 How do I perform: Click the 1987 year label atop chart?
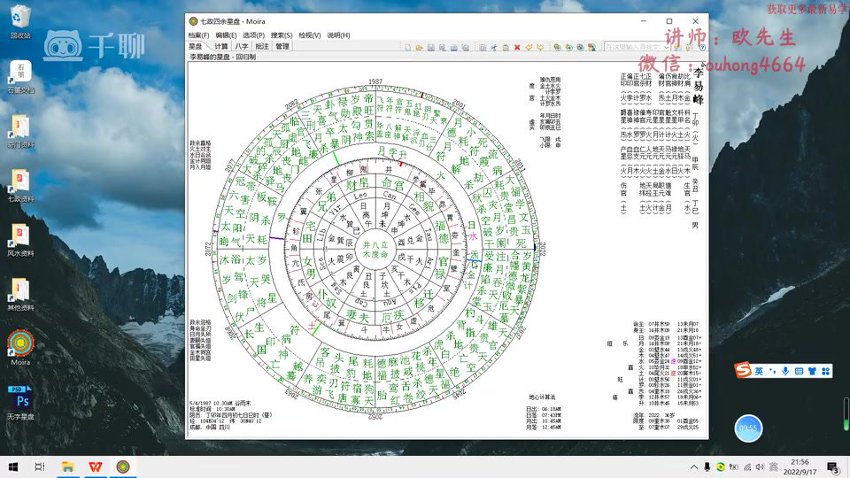pyautogui.click(x=375, y=81)
